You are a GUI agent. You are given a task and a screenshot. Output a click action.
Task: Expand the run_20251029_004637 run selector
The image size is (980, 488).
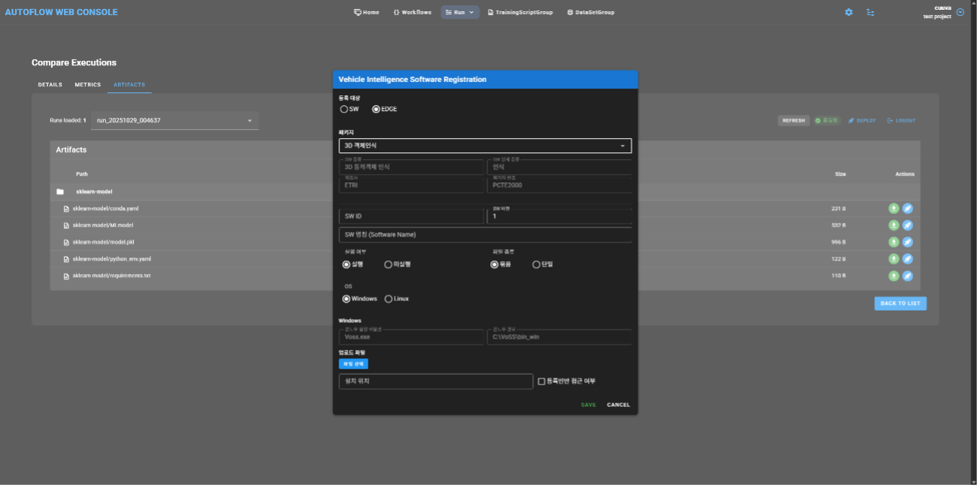(174, 120)
